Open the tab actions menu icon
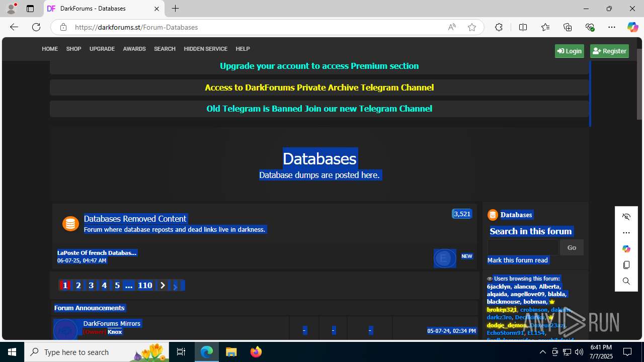The image size is (644, 362). [30, 9]
